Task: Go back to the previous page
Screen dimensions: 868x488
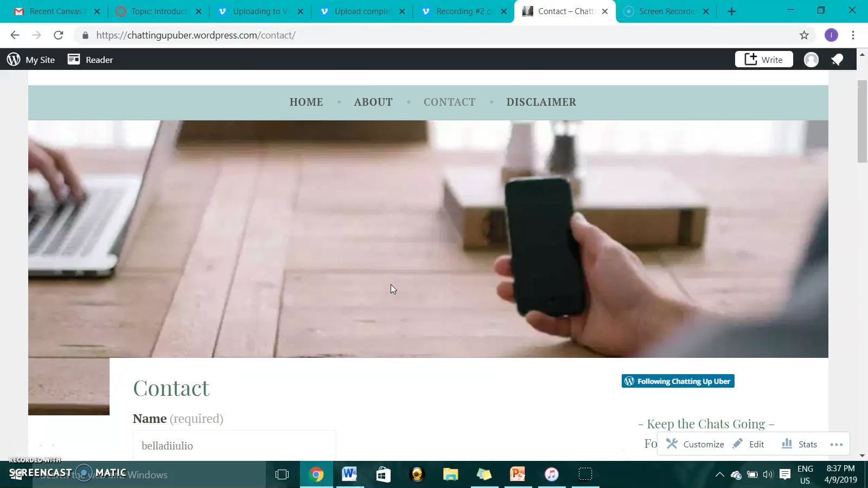Action: (x=15, y=35)
